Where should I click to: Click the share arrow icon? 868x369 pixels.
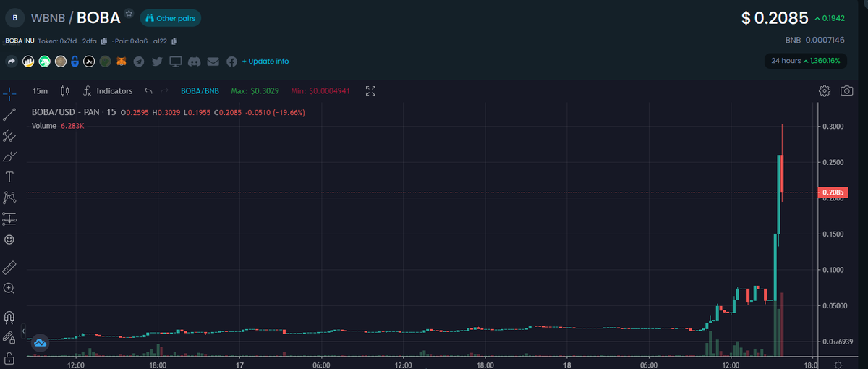coord(12,61)
